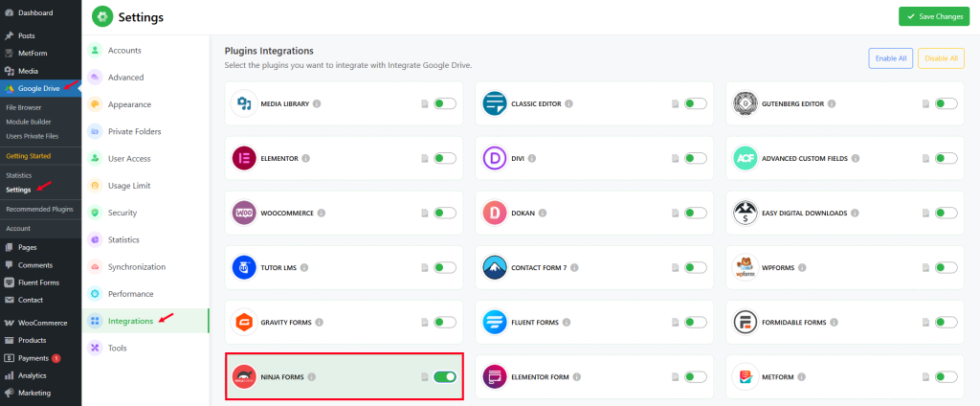
Task: Click the Formidable Forms plugin logo
Action: coord(745,322)
